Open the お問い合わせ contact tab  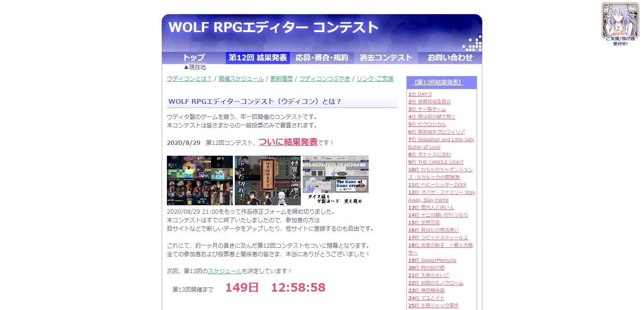[x=450, y=58]
